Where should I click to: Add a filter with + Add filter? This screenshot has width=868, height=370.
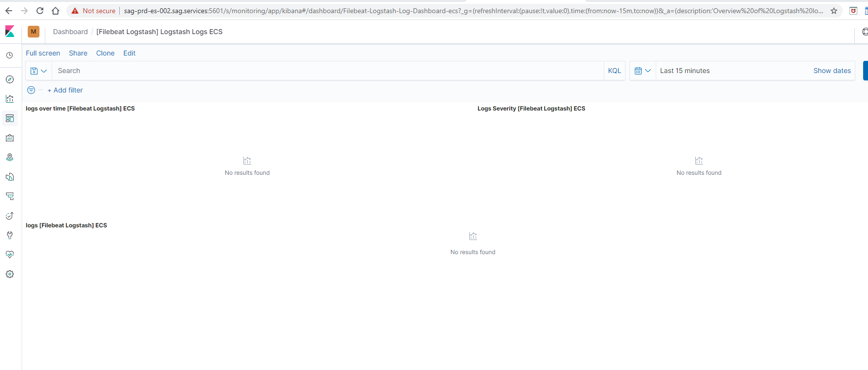point(65,90)
